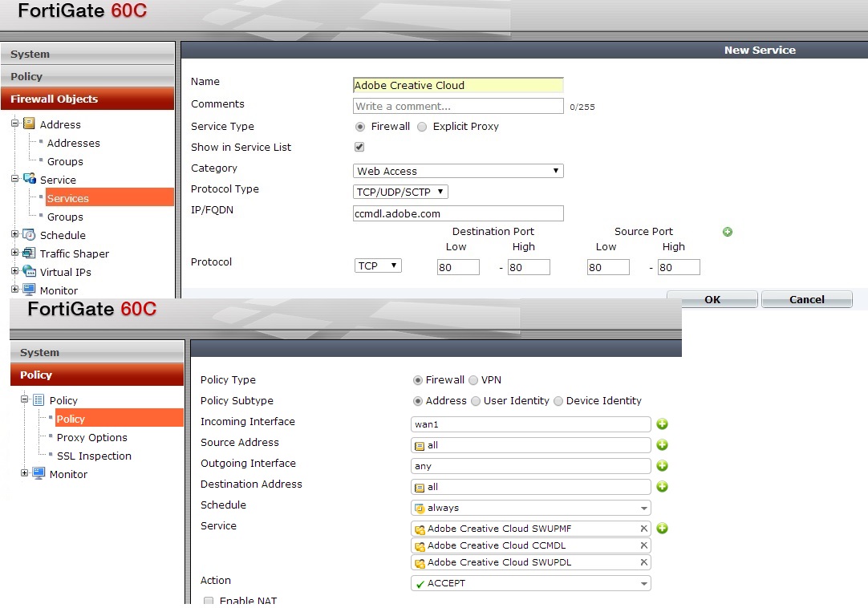This screenshot has height=608, width=868.
Task: Click the green plus next to Outgoing Interface
Action: 662,466
